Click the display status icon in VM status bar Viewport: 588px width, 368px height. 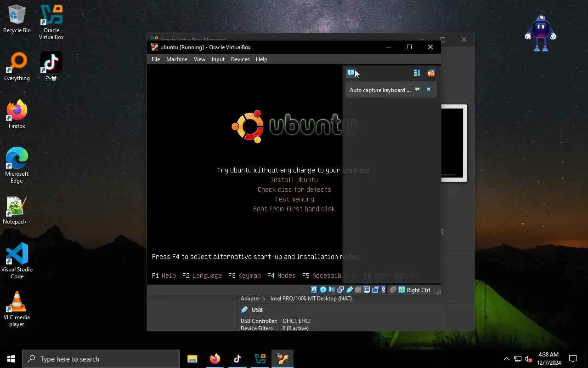[x=367, y=290]
